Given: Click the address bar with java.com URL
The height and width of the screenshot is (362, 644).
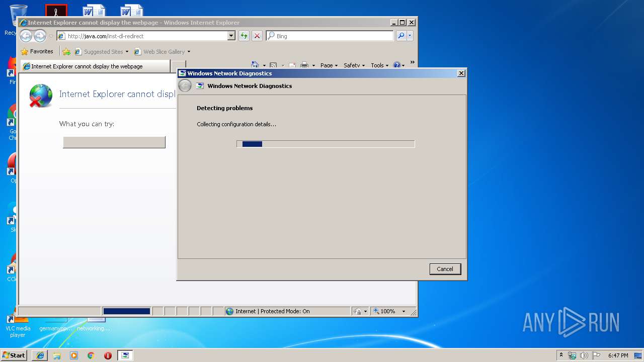Looking at the screenshot, I should (142, 36).
